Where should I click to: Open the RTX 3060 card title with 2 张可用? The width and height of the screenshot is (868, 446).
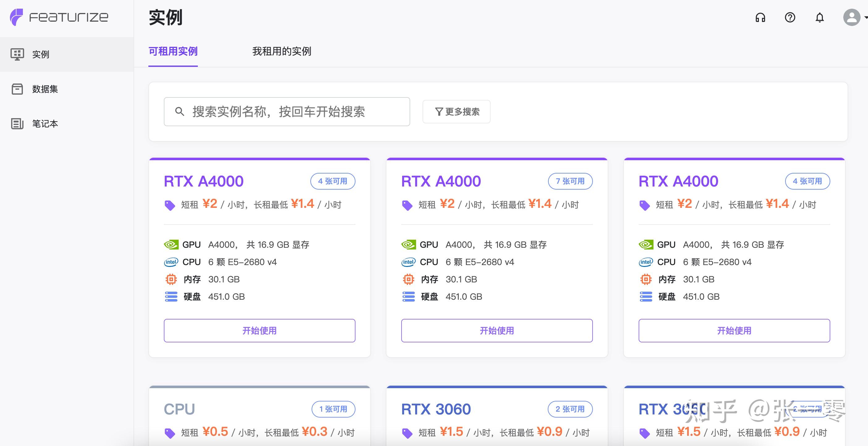coord(436,409)
